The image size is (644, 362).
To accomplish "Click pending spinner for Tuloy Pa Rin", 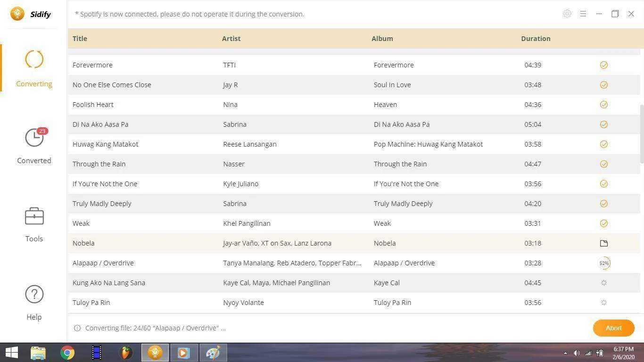I will tap(604, 303).
